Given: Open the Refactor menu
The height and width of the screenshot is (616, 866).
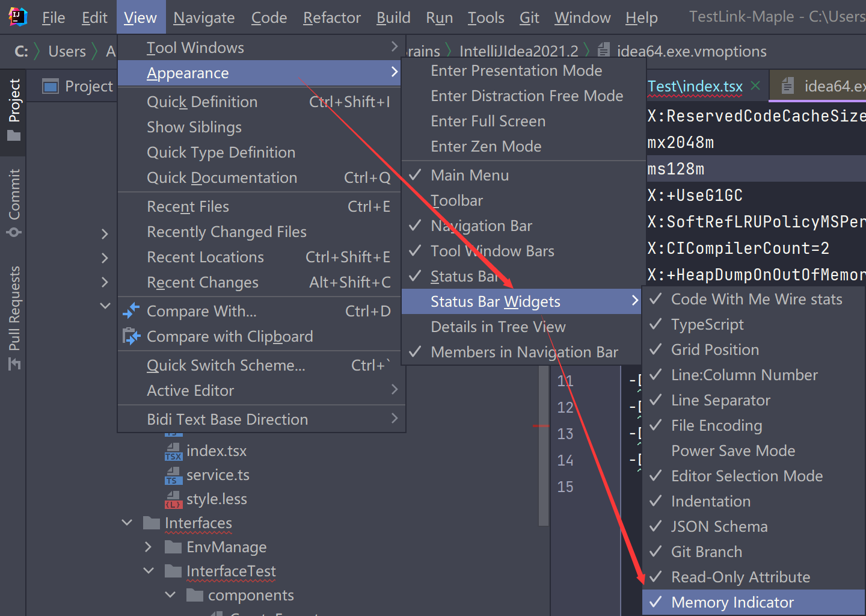Looking at the screenshot, I should pos(332,17).
